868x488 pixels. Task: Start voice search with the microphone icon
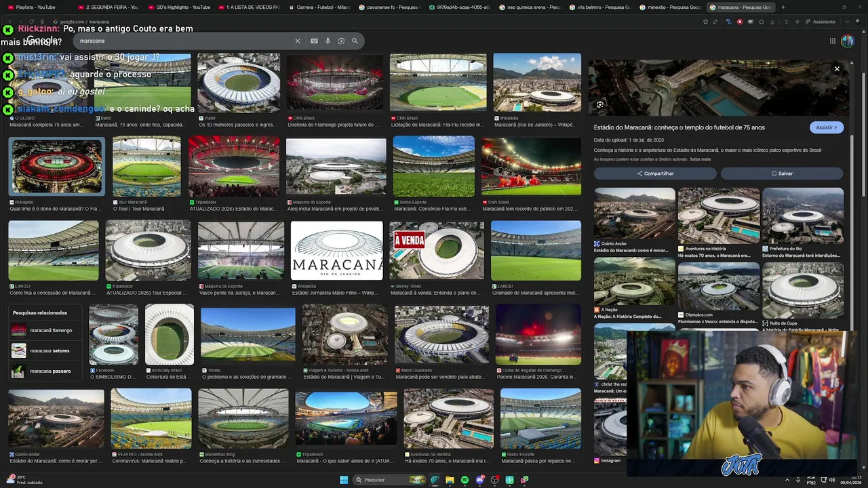point(328,41)
